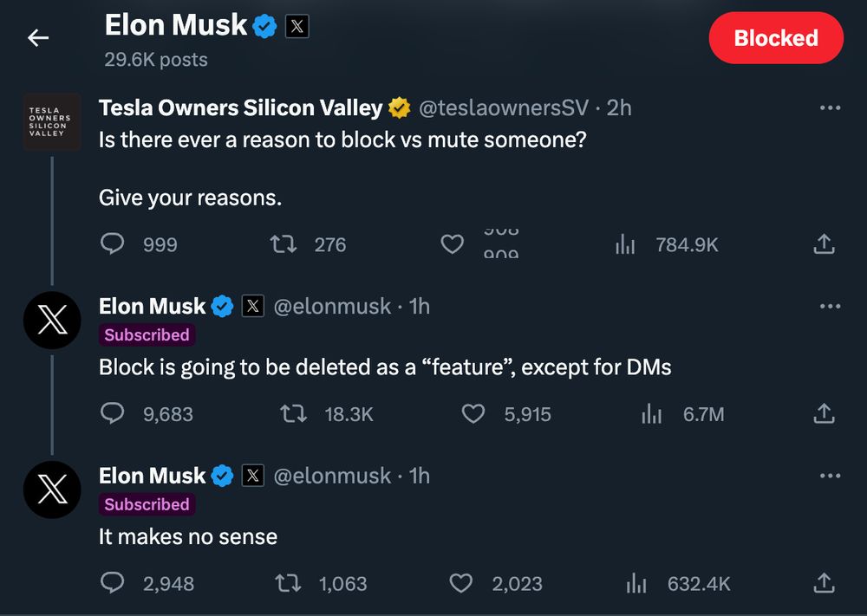View analytics showing 784.9K views

(x=625, y=244)
